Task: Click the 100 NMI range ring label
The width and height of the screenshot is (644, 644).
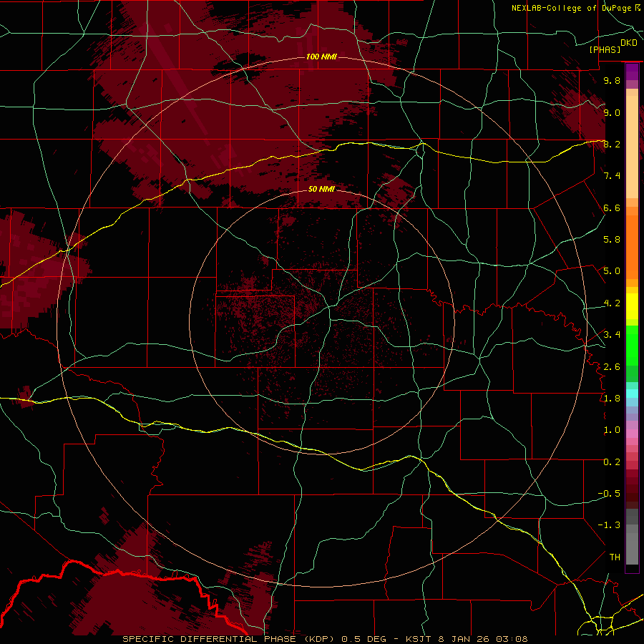Action: pyautogui.click(x=321, y=57)
